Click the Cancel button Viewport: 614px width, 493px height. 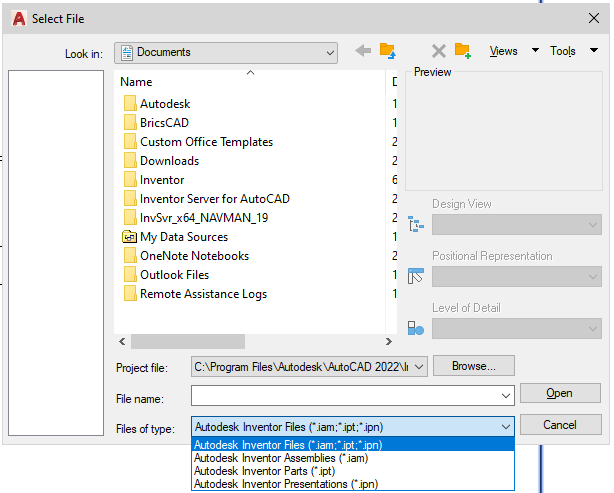(560, 425)
